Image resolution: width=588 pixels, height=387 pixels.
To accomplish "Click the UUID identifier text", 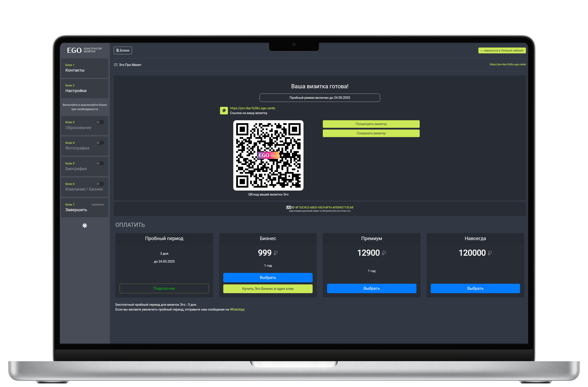I will point(324,207).
